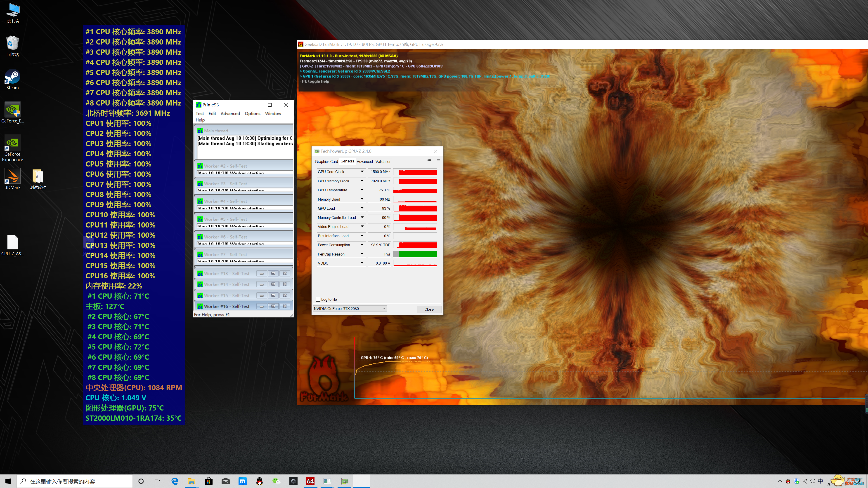Open the WeChat taskbar icon
Image resolution: width=868 pixels, height=488 pixels.
point(276,481)
